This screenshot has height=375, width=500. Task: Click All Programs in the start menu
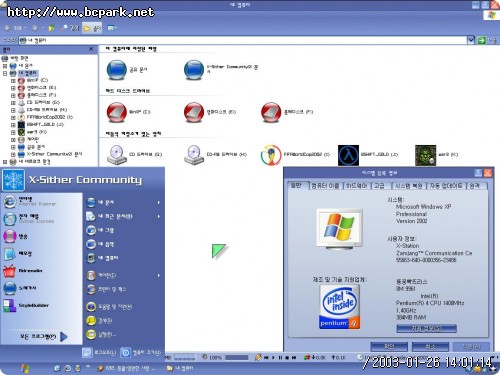pos(43,337)
